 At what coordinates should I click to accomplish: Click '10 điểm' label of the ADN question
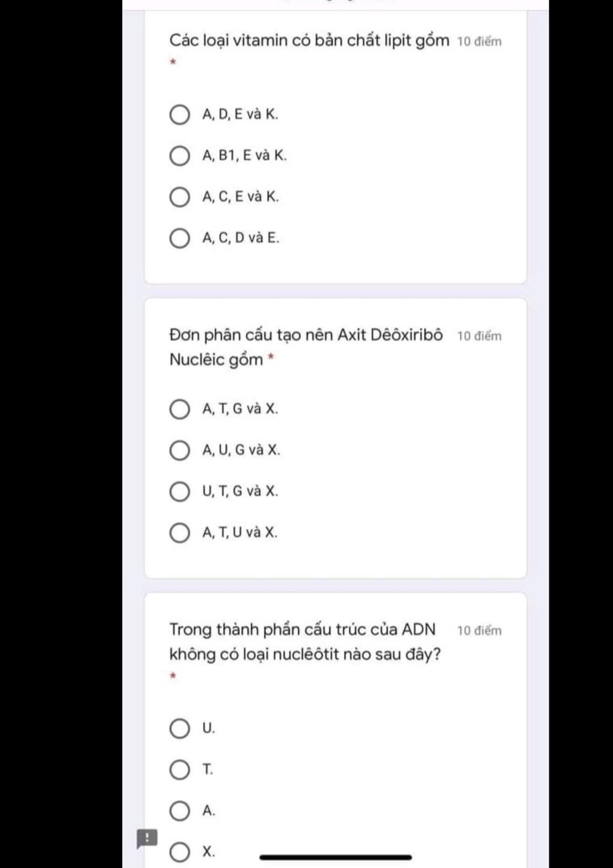click(480, 631)
